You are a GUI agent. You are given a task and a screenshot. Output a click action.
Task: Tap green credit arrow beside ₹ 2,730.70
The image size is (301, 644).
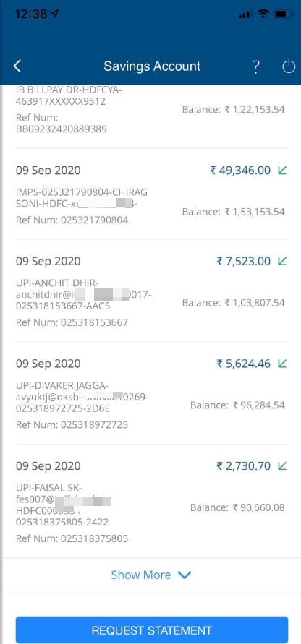[282, 465]
